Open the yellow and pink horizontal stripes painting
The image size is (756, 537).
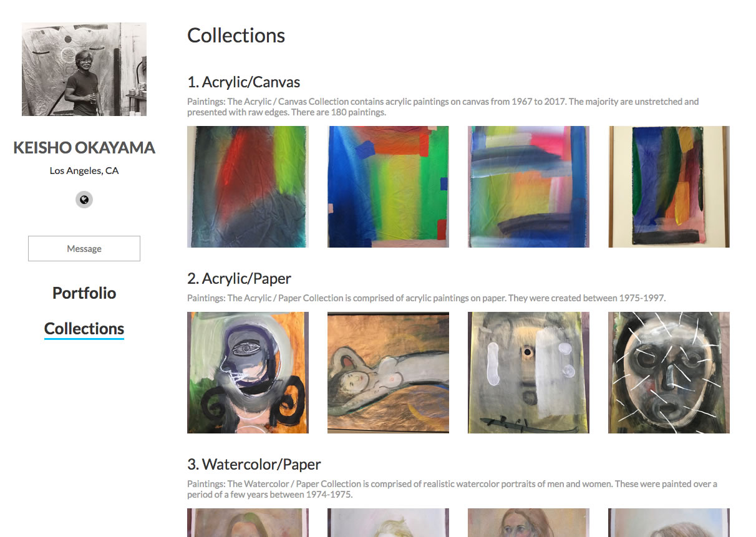(528, 186)
